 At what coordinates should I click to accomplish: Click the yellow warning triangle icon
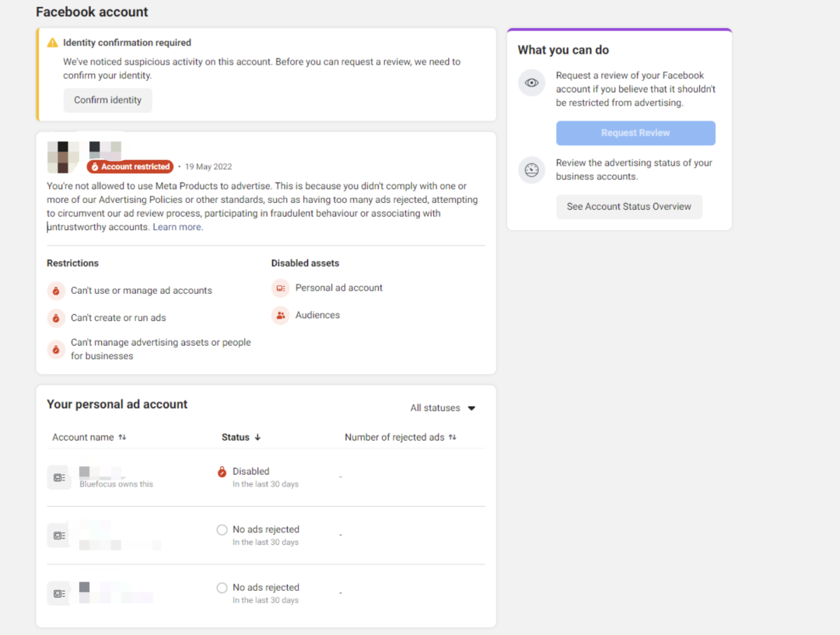(x=53, y=43)
